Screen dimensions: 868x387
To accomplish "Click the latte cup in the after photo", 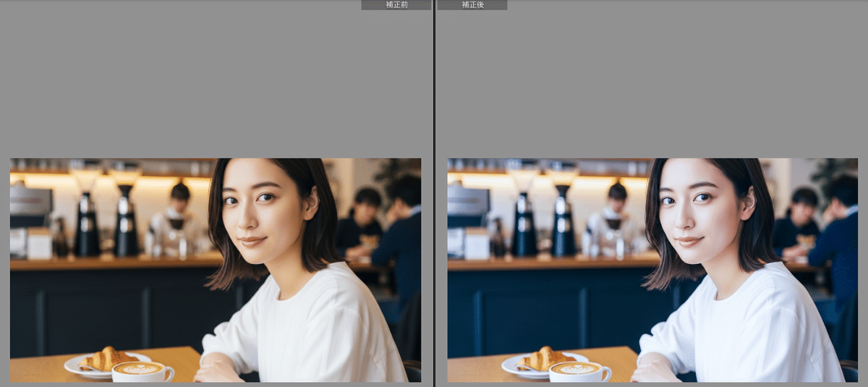I will (x=579, y=371).
